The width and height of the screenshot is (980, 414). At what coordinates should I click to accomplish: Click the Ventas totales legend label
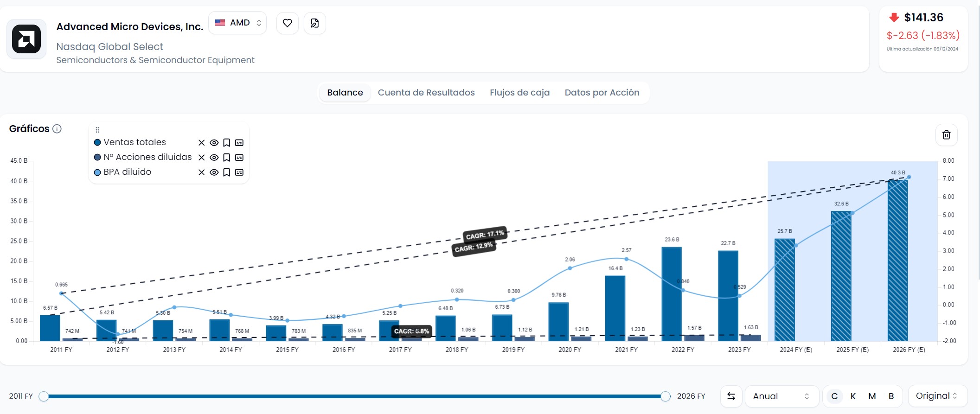point(135,142)
